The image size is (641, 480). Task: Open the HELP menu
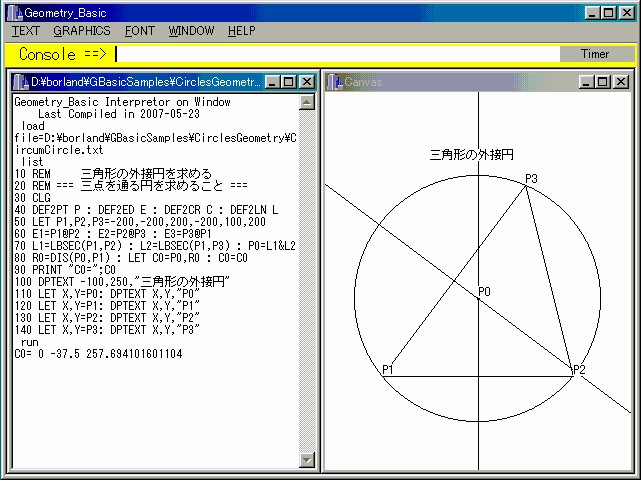(242, 31)
